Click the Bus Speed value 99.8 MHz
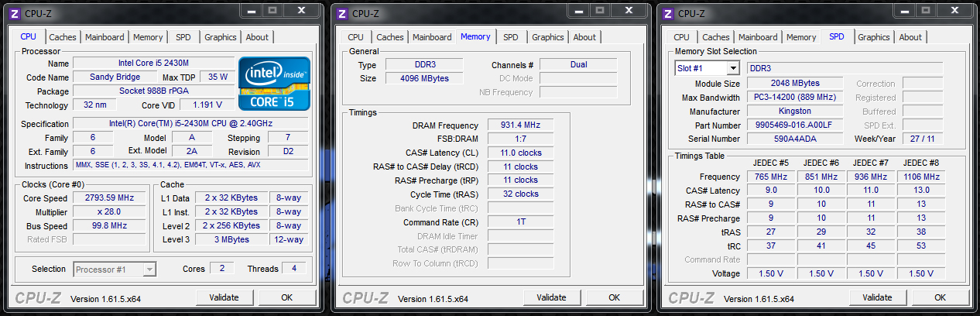This screenshot has height=316, width=980. [x=108, y=226]
